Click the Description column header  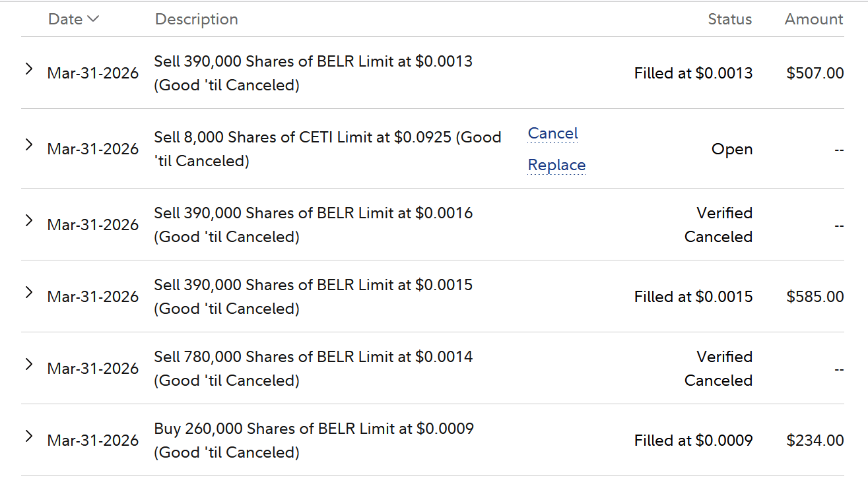(x=196, y=19)
